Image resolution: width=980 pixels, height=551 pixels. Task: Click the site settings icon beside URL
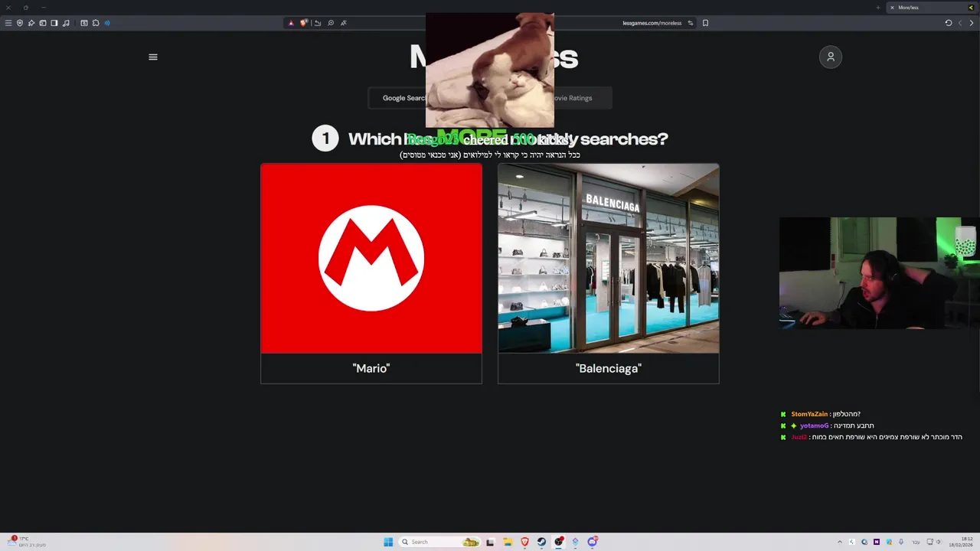pos(690,23)
